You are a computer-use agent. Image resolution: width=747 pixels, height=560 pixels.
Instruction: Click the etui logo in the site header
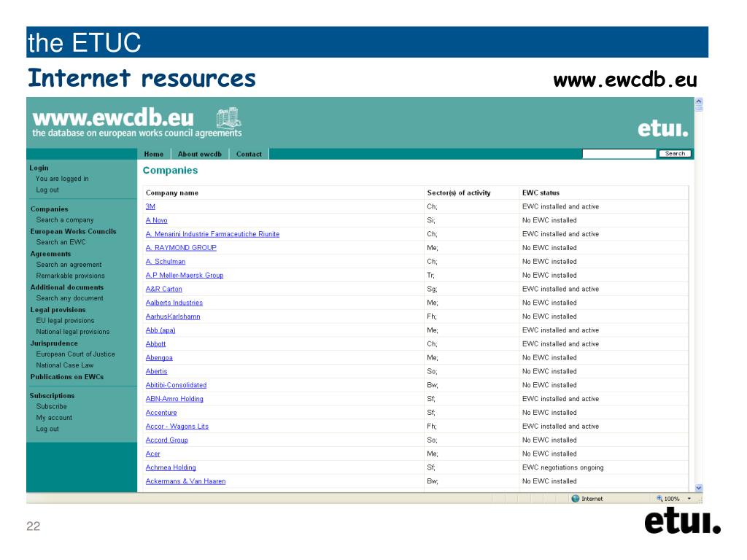[x=662, y=128]
